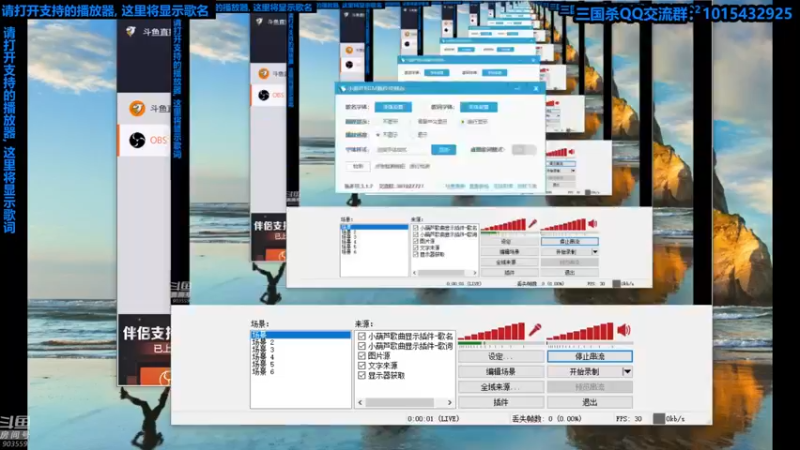Select the 双行显示 radio in the plugin dialog
This screenshot has width=800, height=450.
[463, 122]
